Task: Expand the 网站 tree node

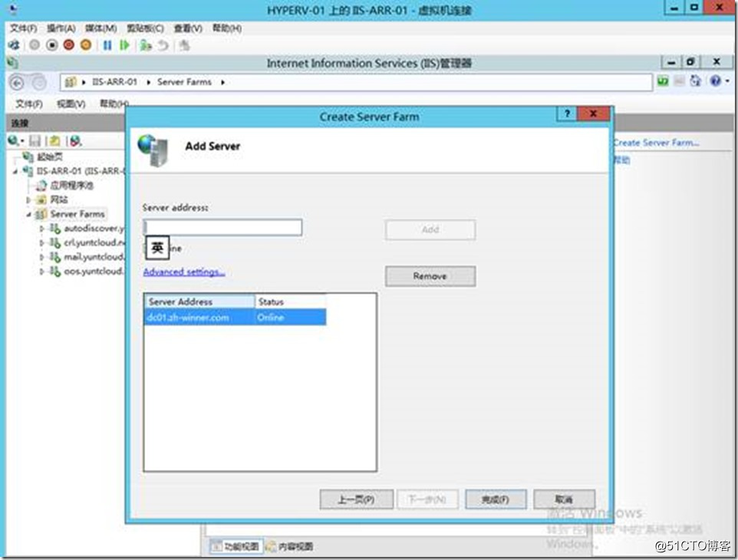Action: pyautogui.click(x=28, y=200)
